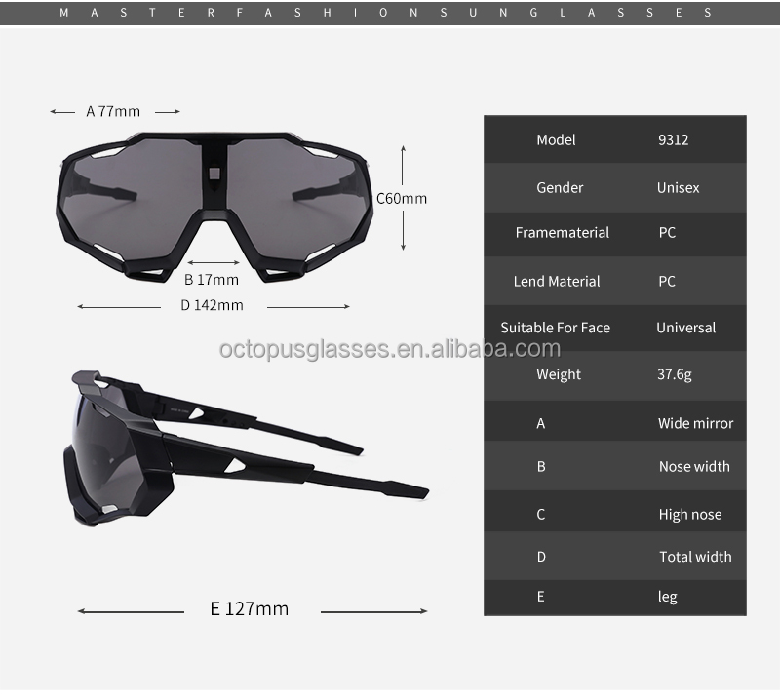Toggle the Suitable For Face Universal entry
780x700 pixels.
pyautogui.click(x=615, y=328)
